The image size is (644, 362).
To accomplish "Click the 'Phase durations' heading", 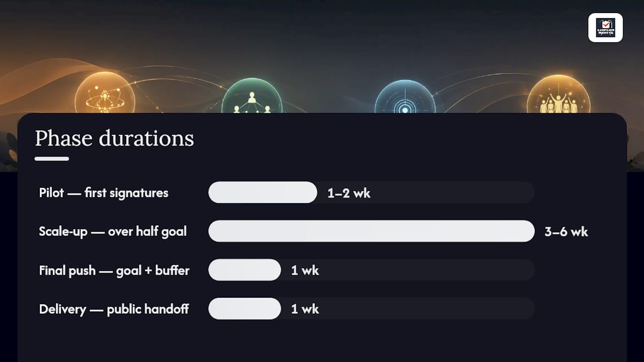I will click(114, 138).
